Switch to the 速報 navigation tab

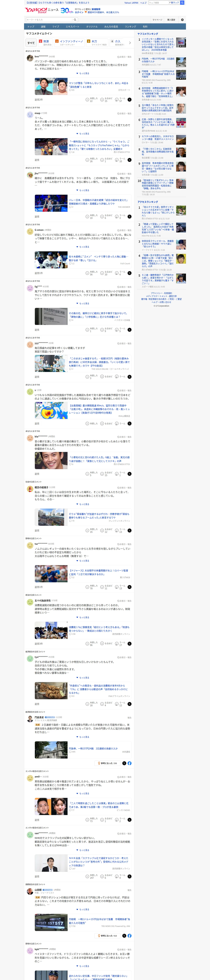(x=43, y=27)
